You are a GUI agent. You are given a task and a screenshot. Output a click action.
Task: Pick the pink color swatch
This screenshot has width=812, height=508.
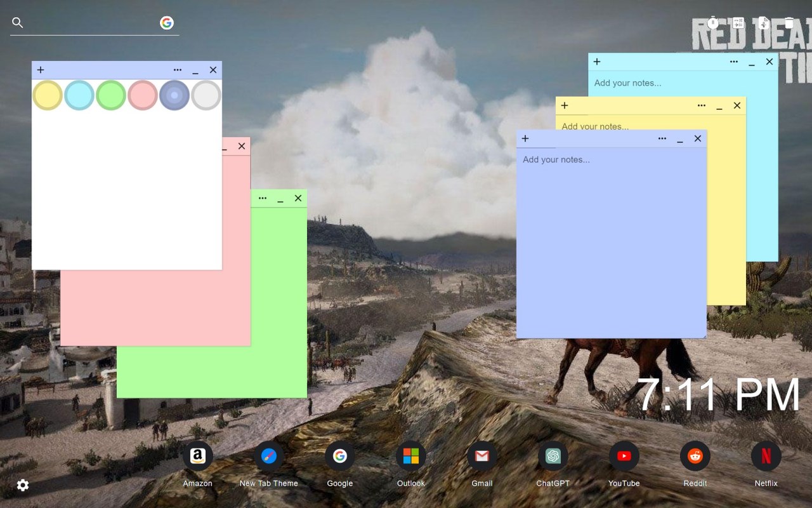tap(143, 95)
